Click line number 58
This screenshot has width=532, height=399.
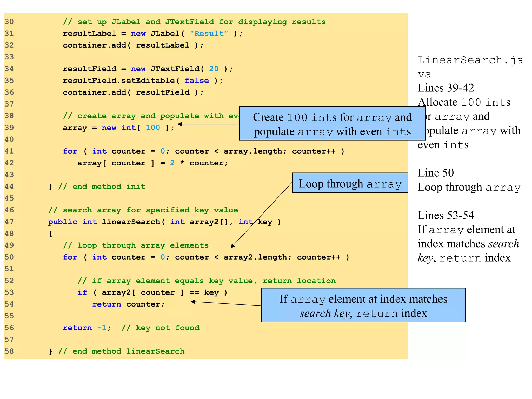click(x=9, y=351)
